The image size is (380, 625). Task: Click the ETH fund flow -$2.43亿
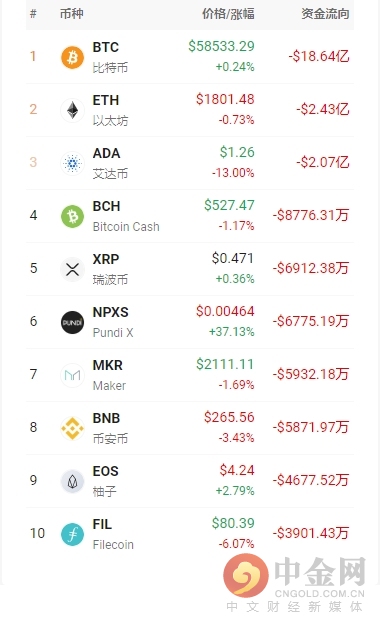[323, 109]
